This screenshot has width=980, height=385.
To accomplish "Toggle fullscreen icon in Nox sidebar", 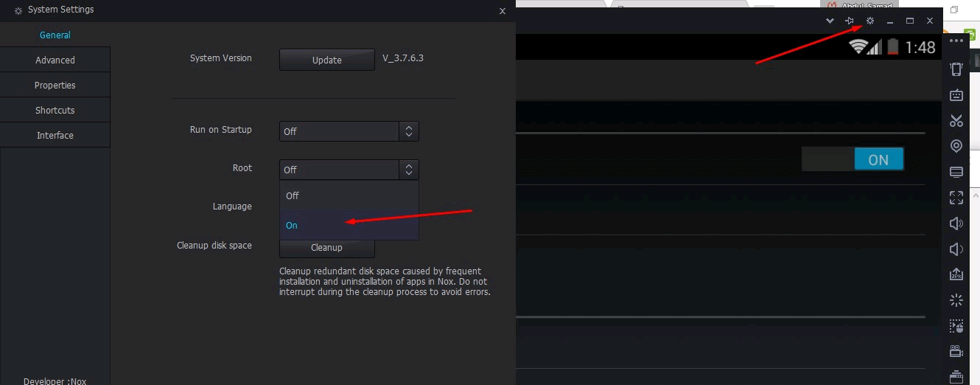I will tap(956, 198).
